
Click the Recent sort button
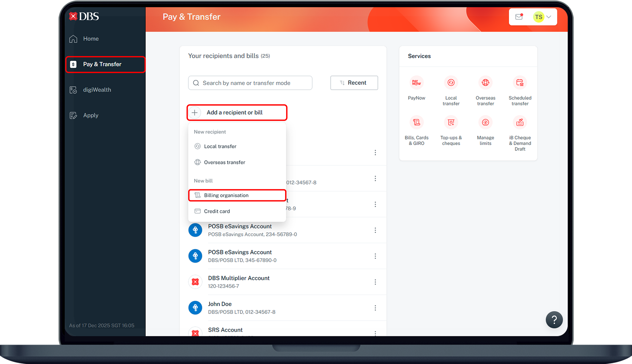click(354, 83)
